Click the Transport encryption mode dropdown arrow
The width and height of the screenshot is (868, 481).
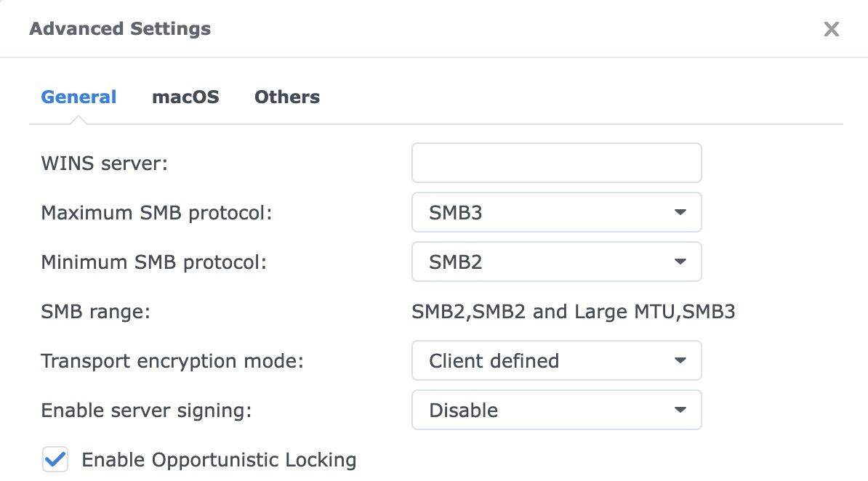coord(680,360)
